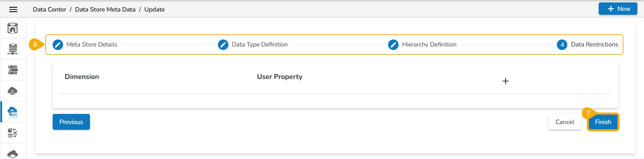Click the data center home sidebar icon

point(13,28)
